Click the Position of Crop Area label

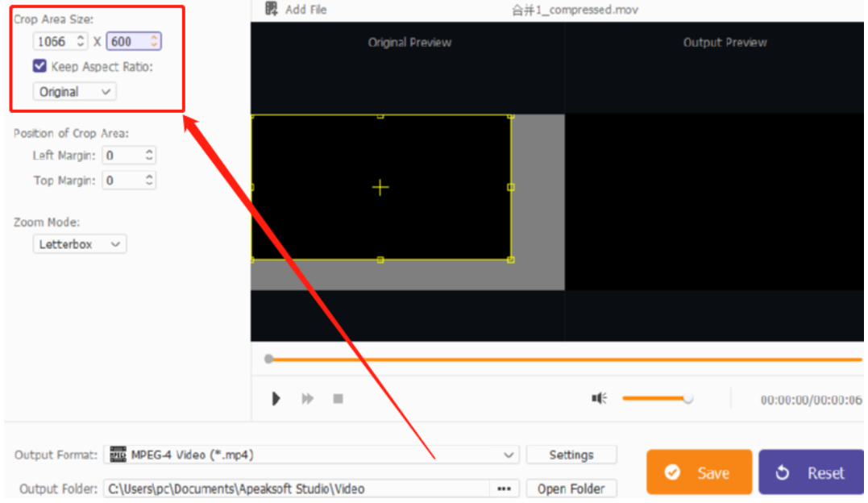(x=72, y=133)
